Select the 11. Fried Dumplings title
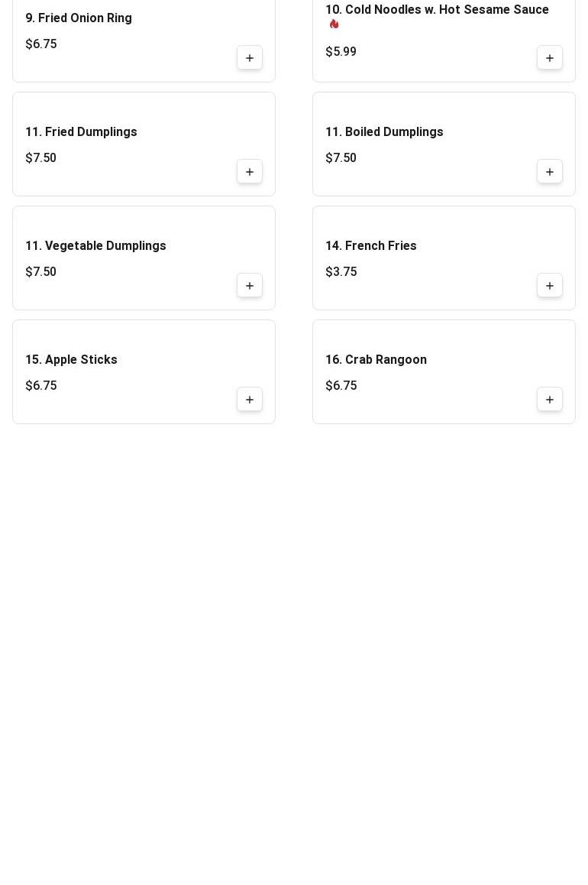 pos(81,132)
